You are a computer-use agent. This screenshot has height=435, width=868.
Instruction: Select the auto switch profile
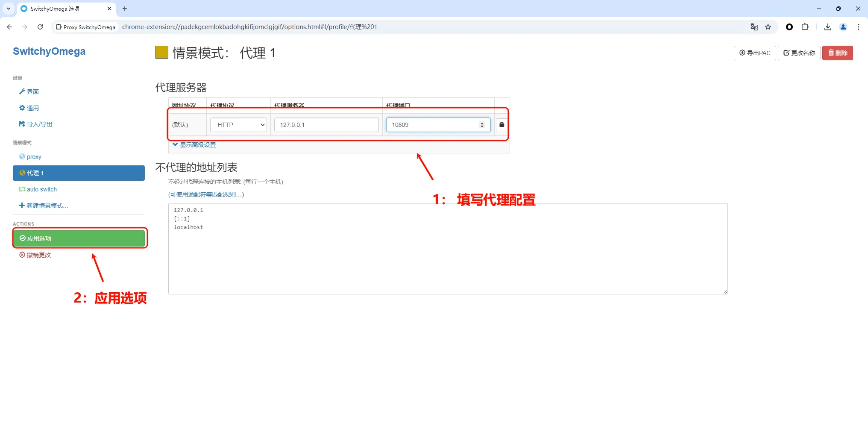point(38,189)
